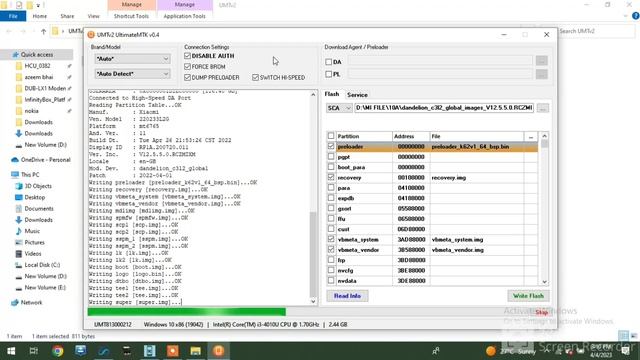
Task: Select Network in sidebar
Action: click(x=31, y=303)
